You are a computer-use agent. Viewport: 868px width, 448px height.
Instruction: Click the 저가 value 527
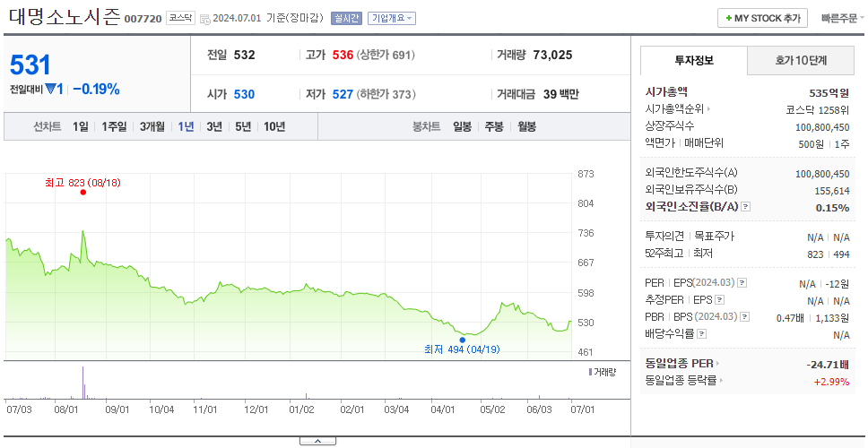click(x=343, y=95)
